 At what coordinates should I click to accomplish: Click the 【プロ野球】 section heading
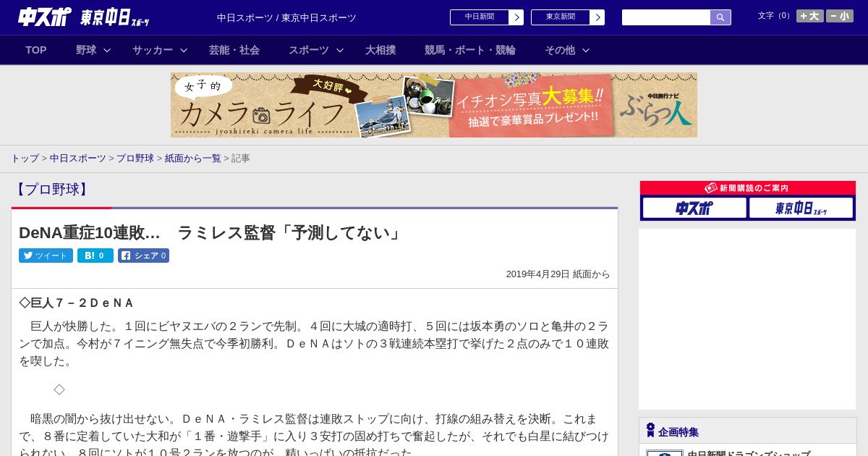click(x=51, y=190)
